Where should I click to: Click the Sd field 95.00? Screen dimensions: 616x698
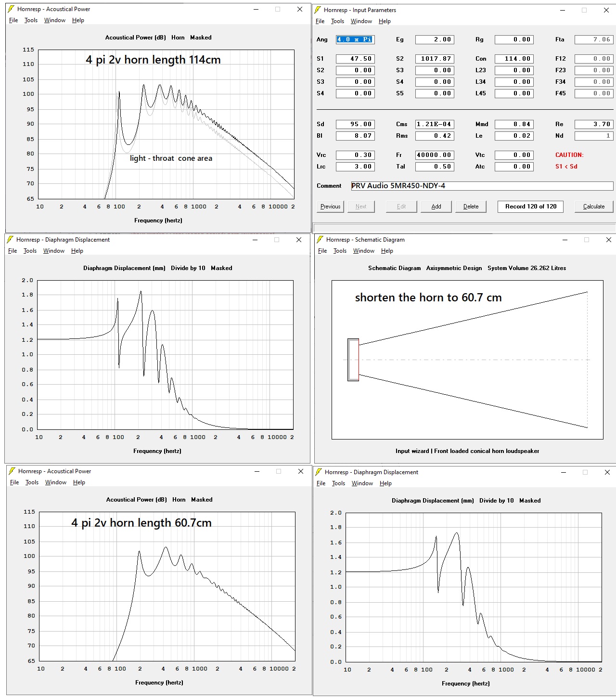coord(355,124)
